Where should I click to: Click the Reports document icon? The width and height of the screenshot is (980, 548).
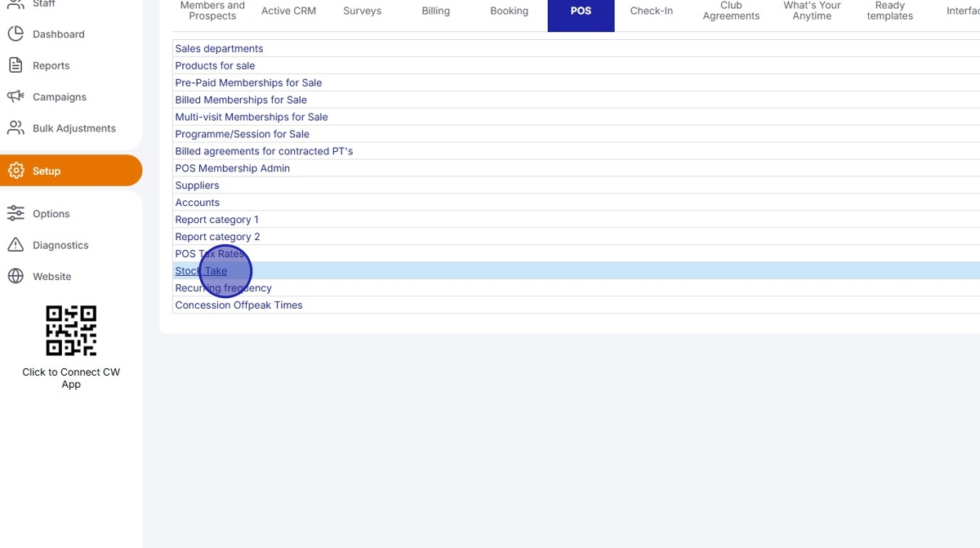coord(16,65)
